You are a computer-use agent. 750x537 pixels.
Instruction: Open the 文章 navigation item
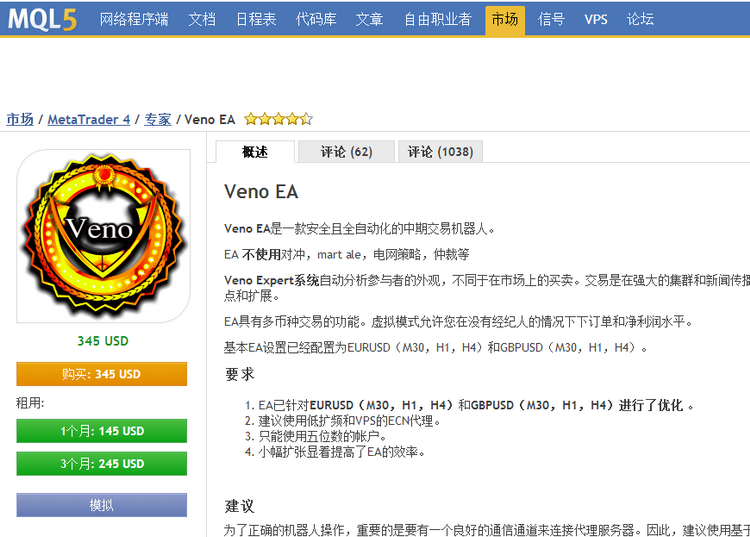[369, 19]
